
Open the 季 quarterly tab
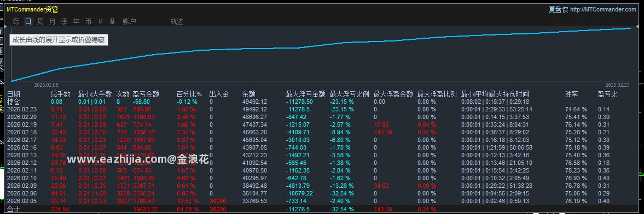(64, 21)
